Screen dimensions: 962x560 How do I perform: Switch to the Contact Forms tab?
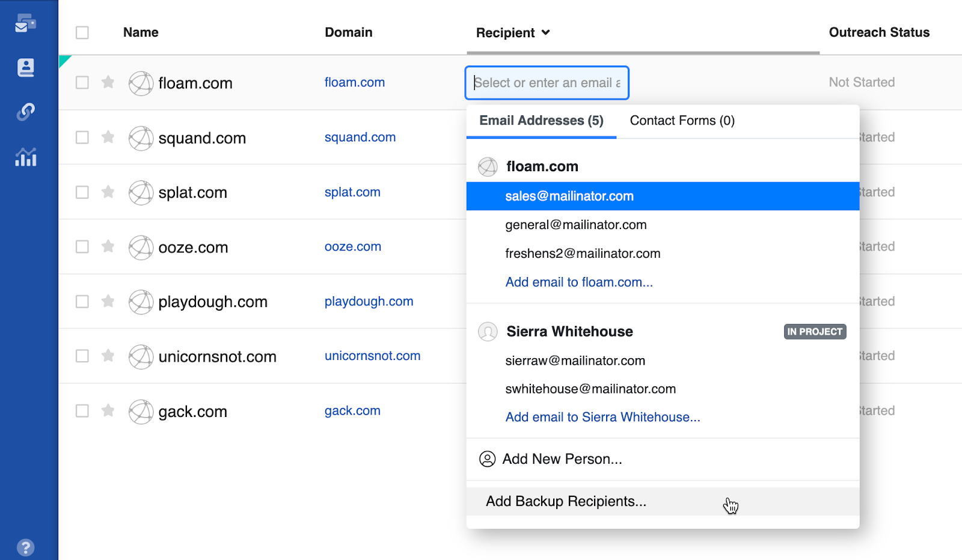pyautogui.click(x=682, y=121)
